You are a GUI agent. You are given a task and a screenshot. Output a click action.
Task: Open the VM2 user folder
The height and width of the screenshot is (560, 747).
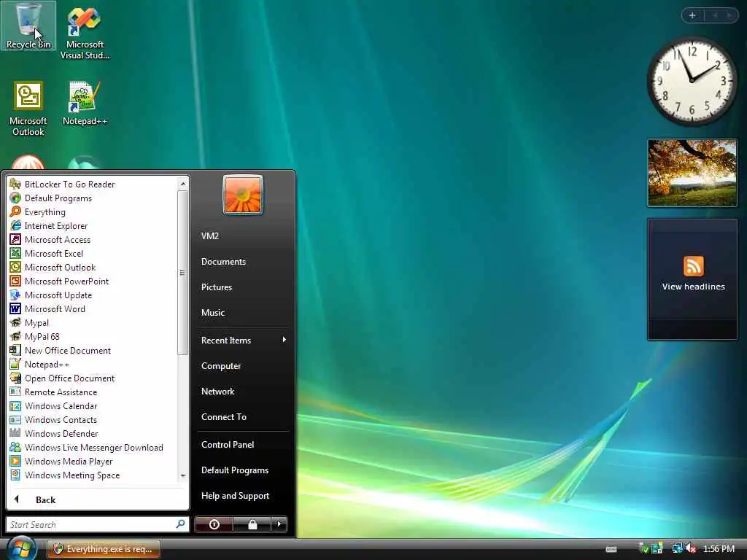click(x=210, y=236)
